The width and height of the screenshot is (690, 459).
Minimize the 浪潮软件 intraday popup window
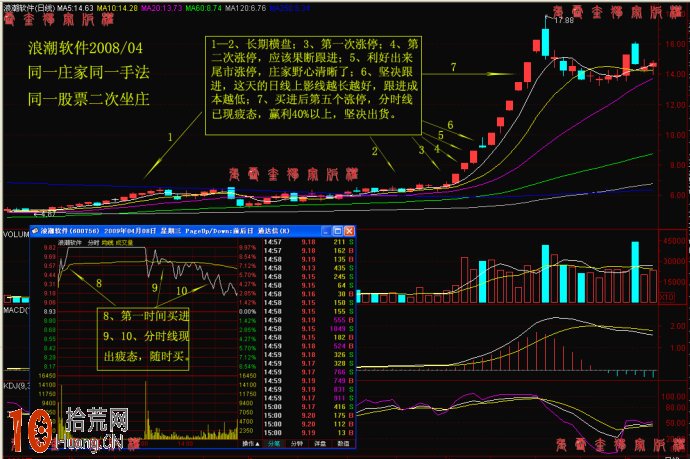(326, 231)
